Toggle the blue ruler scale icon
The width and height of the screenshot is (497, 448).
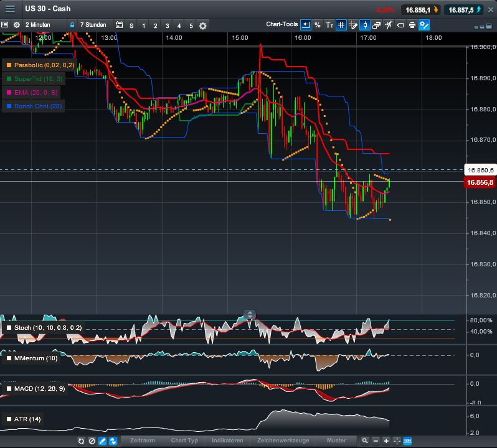click(407, 441)
